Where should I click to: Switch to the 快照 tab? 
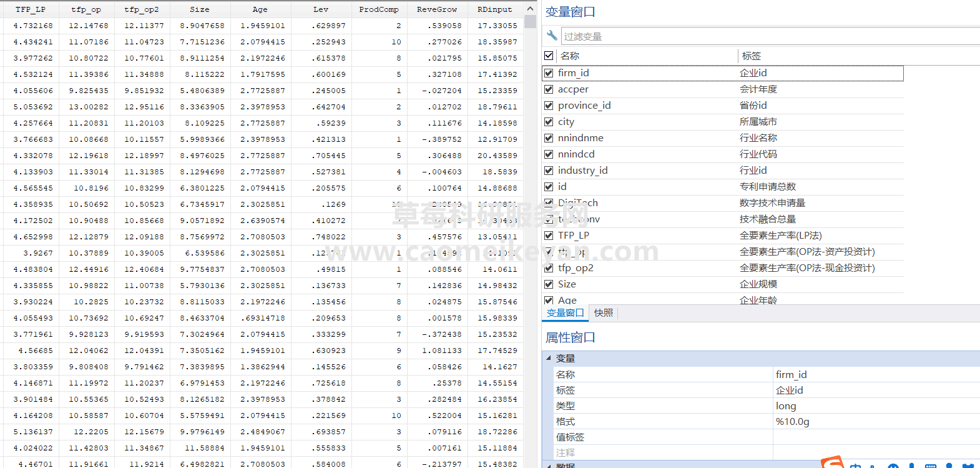(x=603, y=313)
